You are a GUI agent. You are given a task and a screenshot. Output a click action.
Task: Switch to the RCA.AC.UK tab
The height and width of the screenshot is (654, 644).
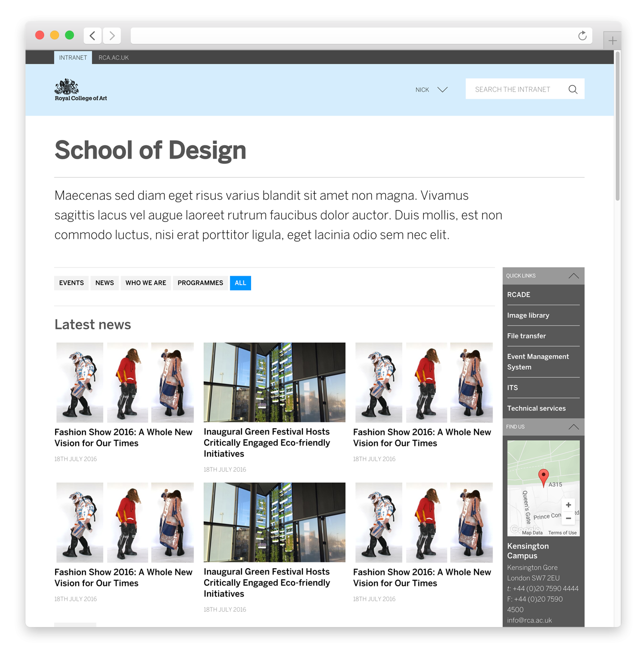click(114, 58)
